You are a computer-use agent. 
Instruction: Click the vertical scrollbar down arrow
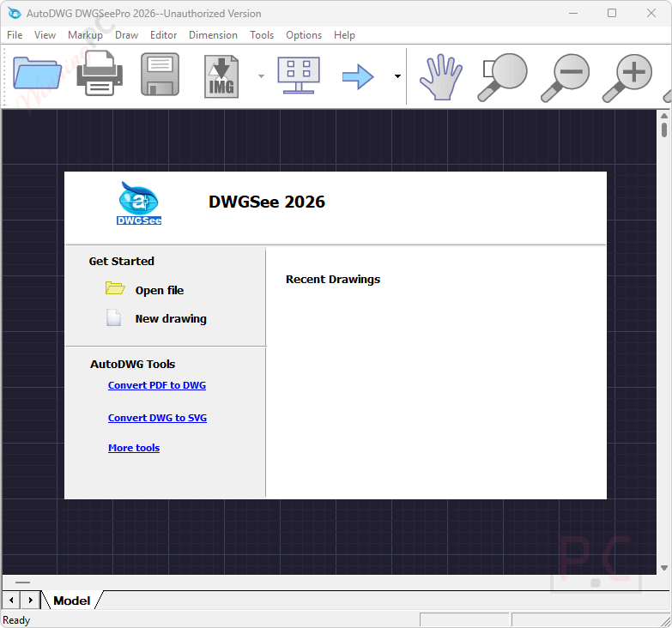coord(664,568)
